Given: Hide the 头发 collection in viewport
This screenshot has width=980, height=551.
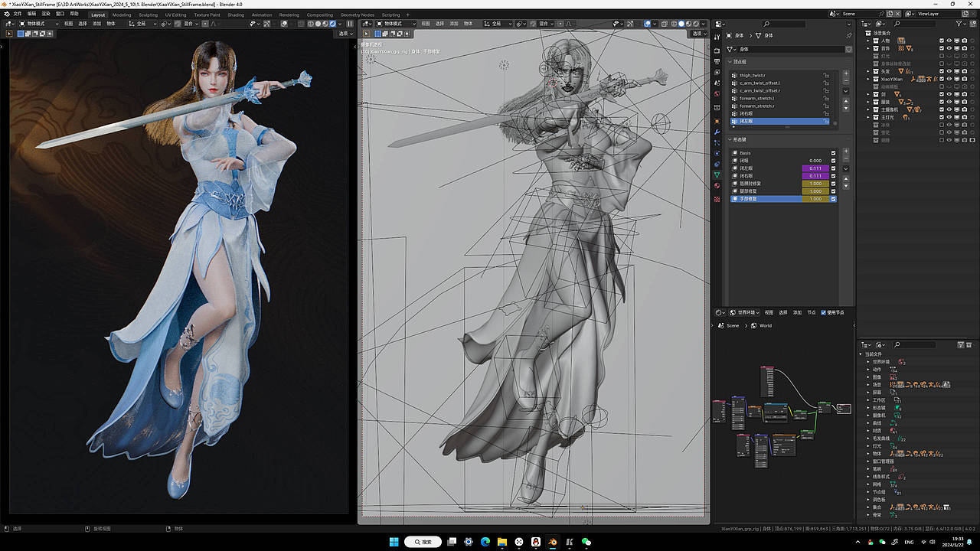Looking at the screenshot, I should coord(949,71).
